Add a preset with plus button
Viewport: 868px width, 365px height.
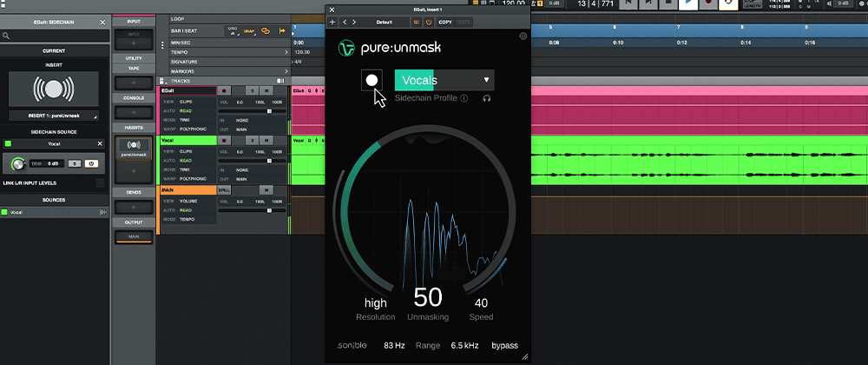(332, 22)
